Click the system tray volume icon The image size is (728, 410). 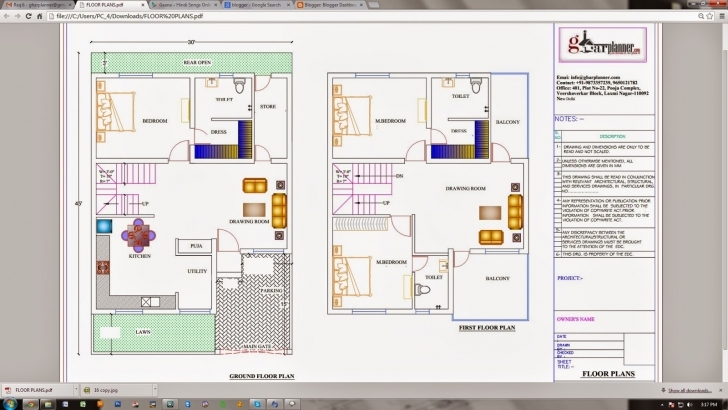[x=689, y=405]
